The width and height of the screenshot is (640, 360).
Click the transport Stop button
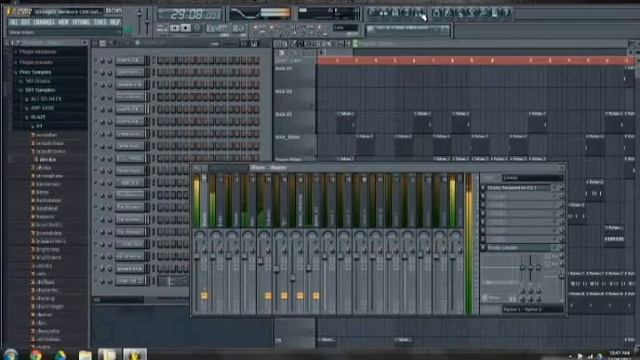click(186, 28)
